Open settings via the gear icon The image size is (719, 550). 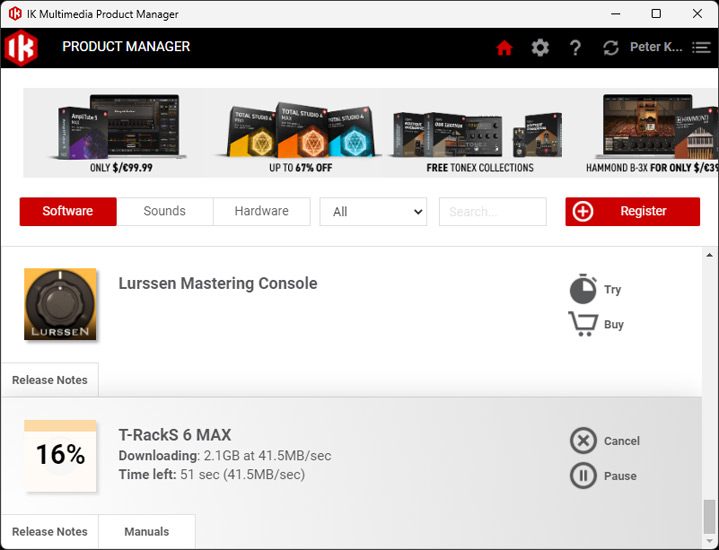coord(540,48)
